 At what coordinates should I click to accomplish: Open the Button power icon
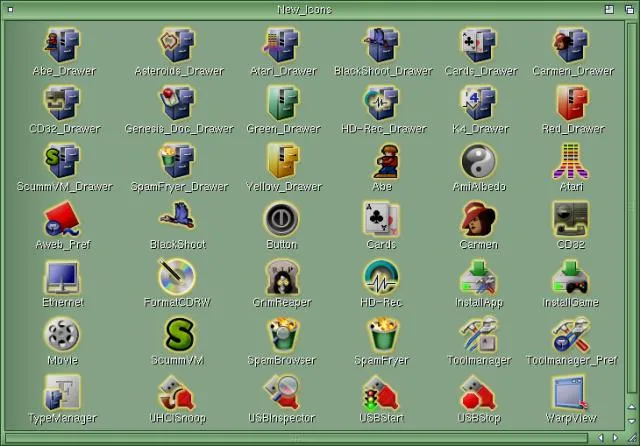282,218
